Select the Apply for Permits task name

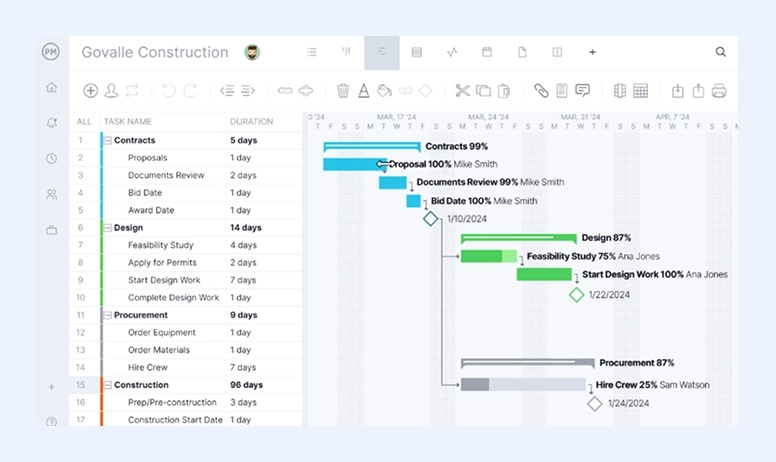pyautogui.click(x=162, y=263)
